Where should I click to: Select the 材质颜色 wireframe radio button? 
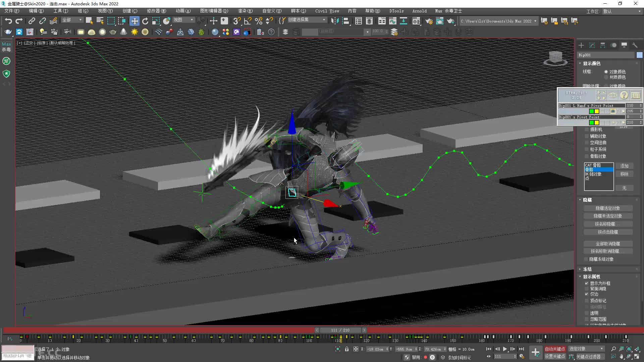606,77
